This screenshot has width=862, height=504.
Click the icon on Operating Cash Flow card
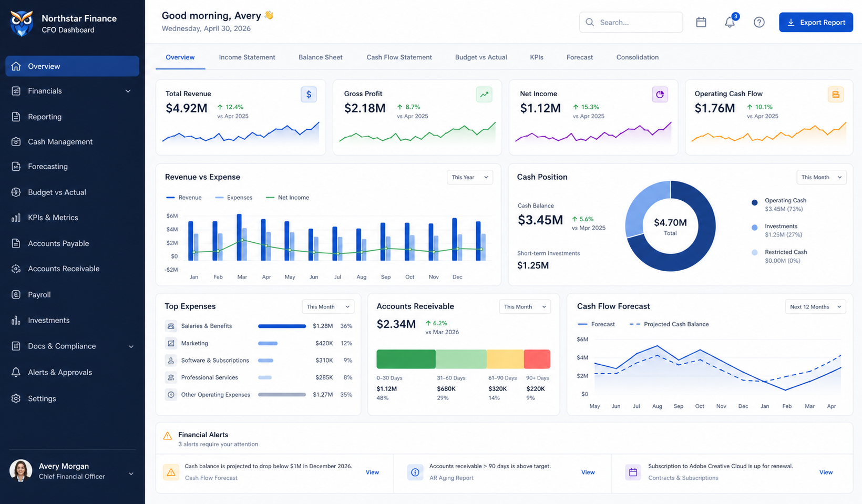click(836, 95)
